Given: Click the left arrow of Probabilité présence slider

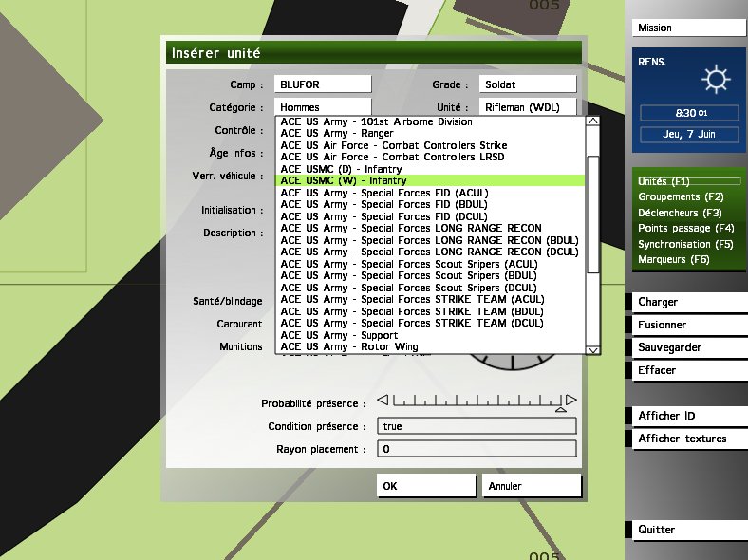Looking at the screenshot, I should click(x=383, y=400).
